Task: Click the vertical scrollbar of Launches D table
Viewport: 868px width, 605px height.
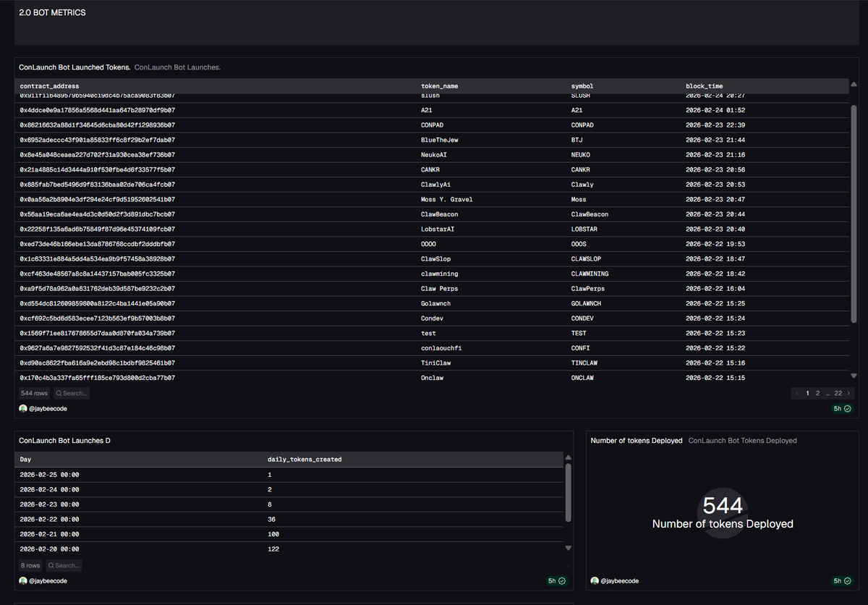Action: click(568, 492)
